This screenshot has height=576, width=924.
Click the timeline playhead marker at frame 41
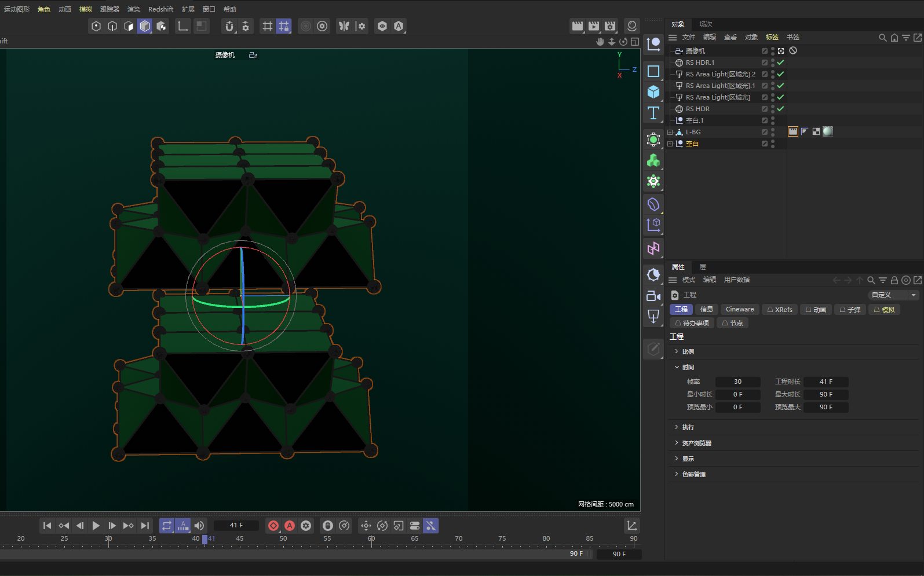(x=204, y=540)
